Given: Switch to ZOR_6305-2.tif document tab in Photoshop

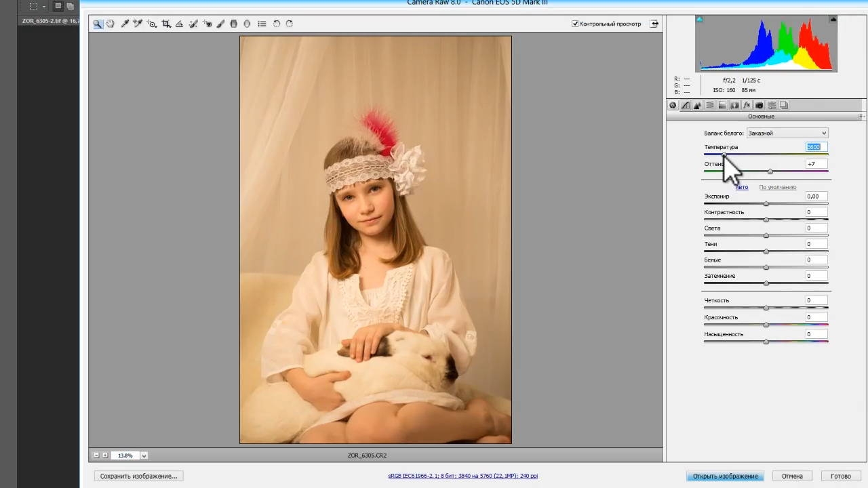Looking at the screenshot, I should (x=50, y=22).
